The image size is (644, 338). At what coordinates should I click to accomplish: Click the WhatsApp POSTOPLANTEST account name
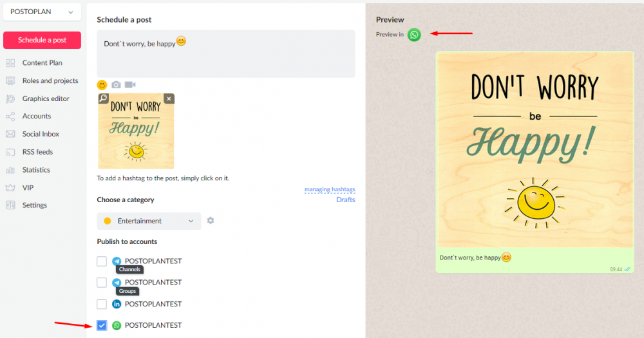[x=153, y=325]
